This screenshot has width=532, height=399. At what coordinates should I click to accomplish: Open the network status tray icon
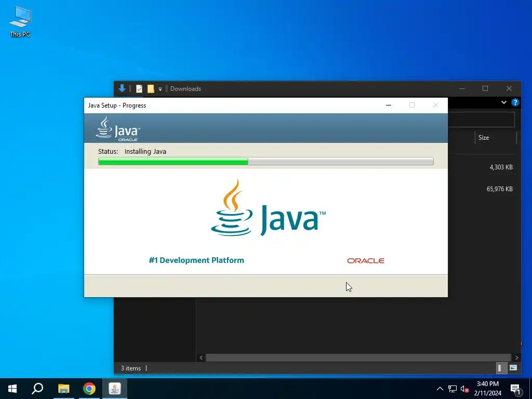[x=453, y=389]
